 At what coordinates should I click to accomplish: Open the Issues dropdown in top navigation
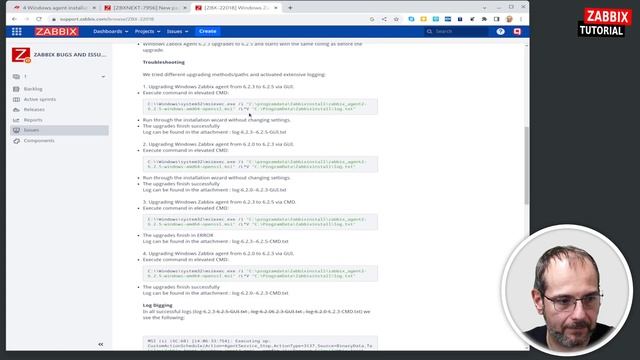point(177,31)
